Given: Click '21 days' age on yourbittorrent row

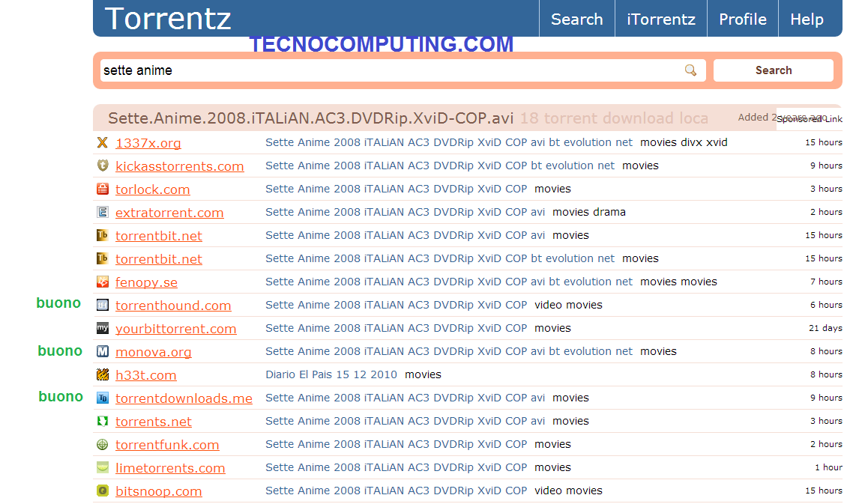Looking at the screenshot, I should [x=825, y=328].
